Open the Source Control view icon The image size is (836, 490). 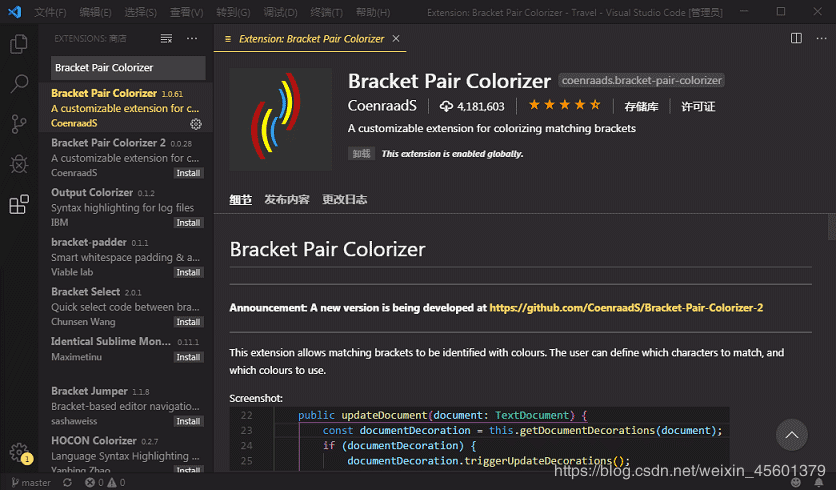(19, 124)
